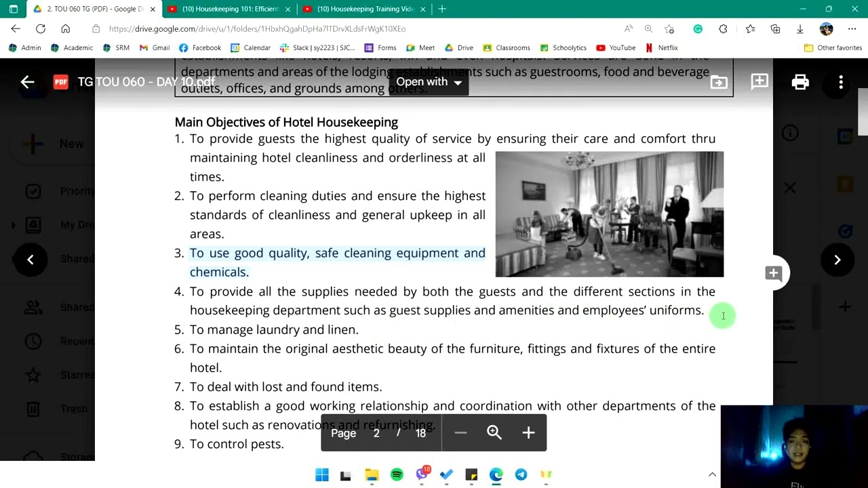The image size is (868, 488).
Task: Zoom out the PDF page
Action: [460, 433]
